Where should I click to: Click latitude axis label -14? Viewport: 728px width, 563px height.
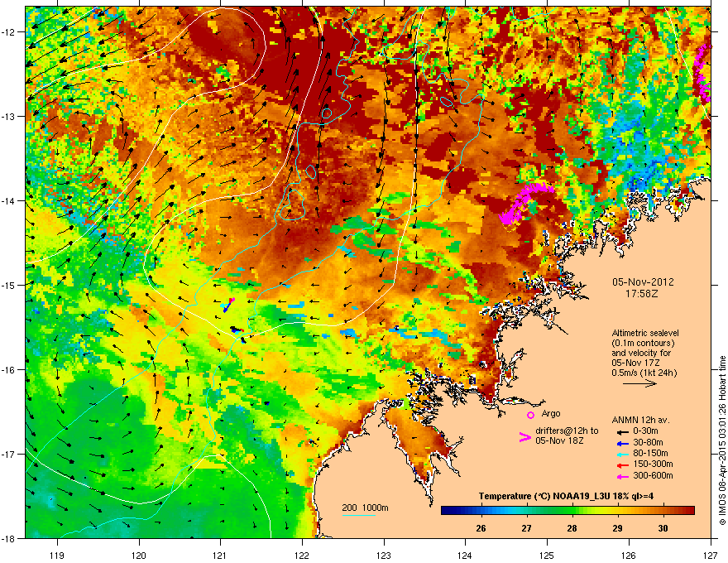pyautogui.click(x=9, y=200)
